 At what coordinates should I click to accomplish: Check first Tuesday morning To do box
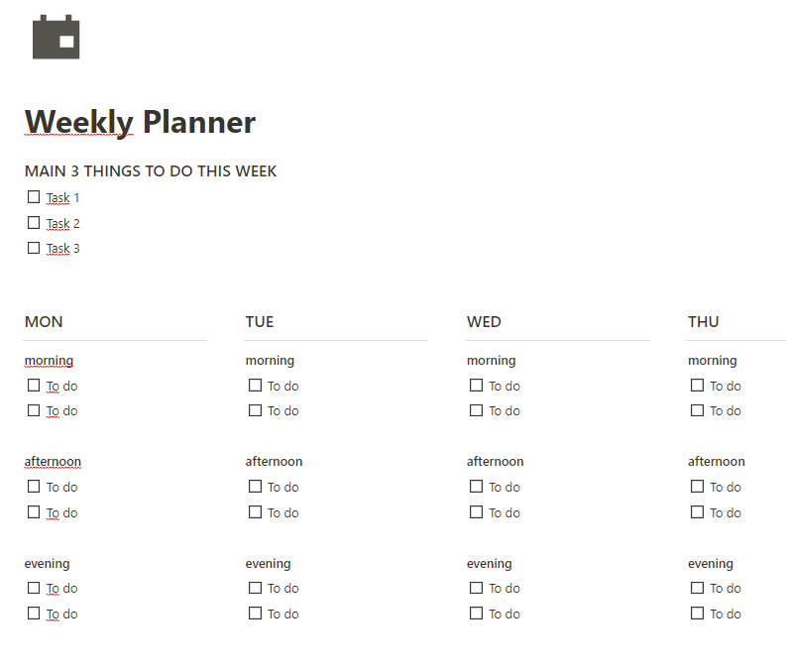[255, 386]
